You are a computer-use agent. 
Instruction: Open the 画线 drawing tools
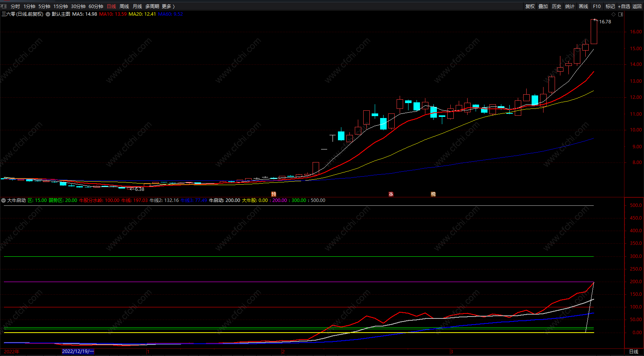[x=583, y=7]
